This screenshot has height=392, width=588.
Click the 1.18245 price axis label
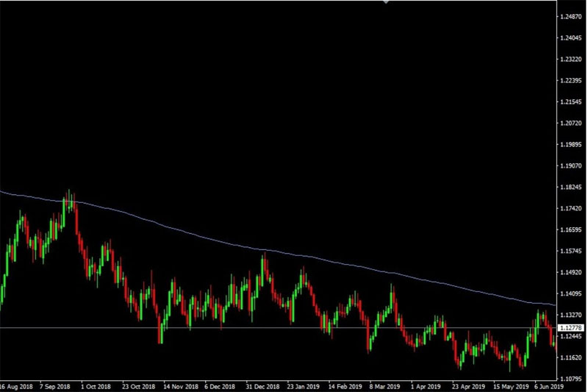571,188
